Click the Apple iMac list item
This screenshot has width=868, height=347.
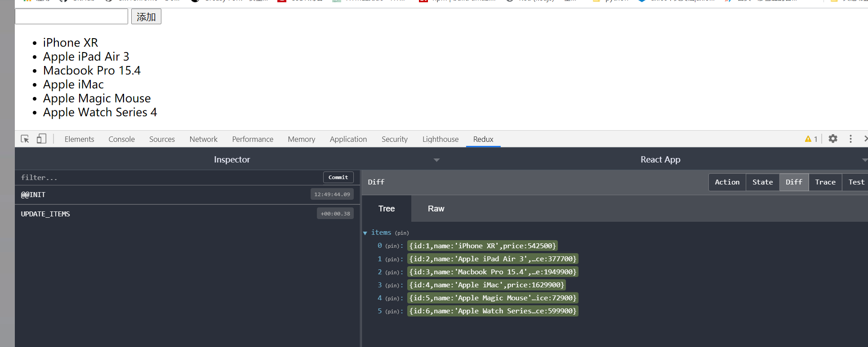point(73,84)
